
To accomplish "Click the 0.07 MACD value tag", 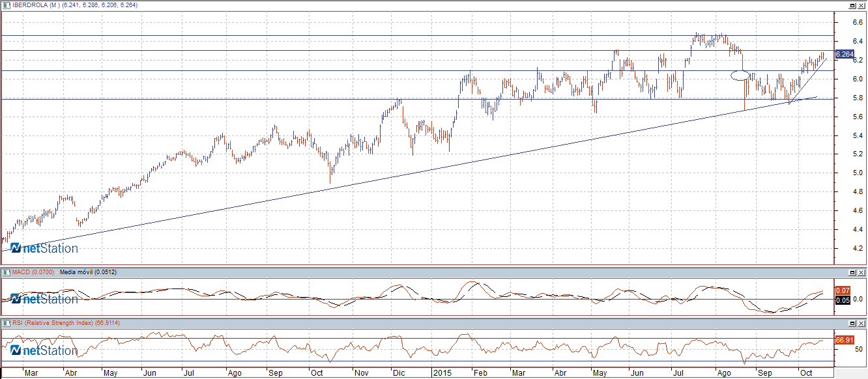I will pyautogui.click(x=844, y=290).
